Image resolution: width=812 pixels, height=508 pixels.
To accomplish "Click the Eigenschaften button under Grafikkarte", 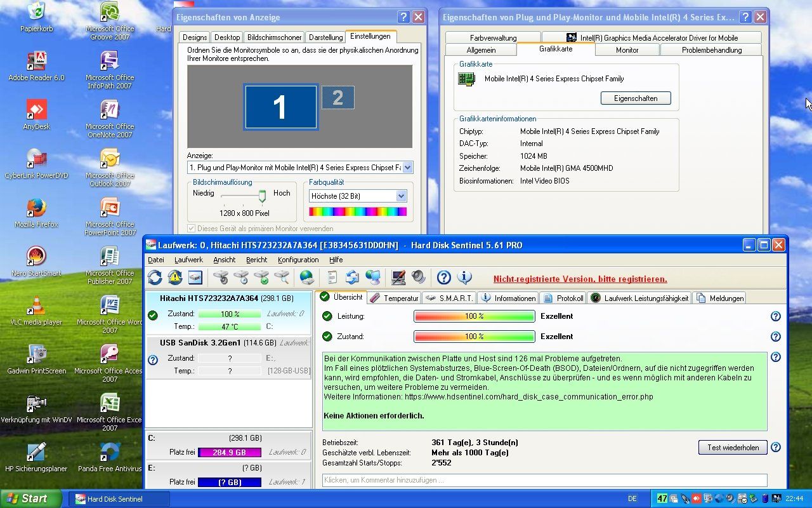I will click(636, 98).
